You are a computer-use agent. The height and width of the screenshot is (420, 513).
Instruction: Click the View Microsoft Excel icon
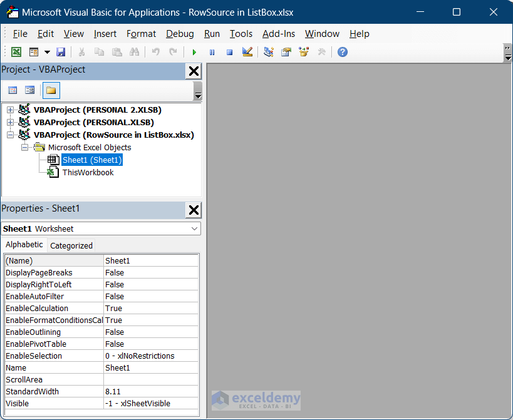point(16,52)
